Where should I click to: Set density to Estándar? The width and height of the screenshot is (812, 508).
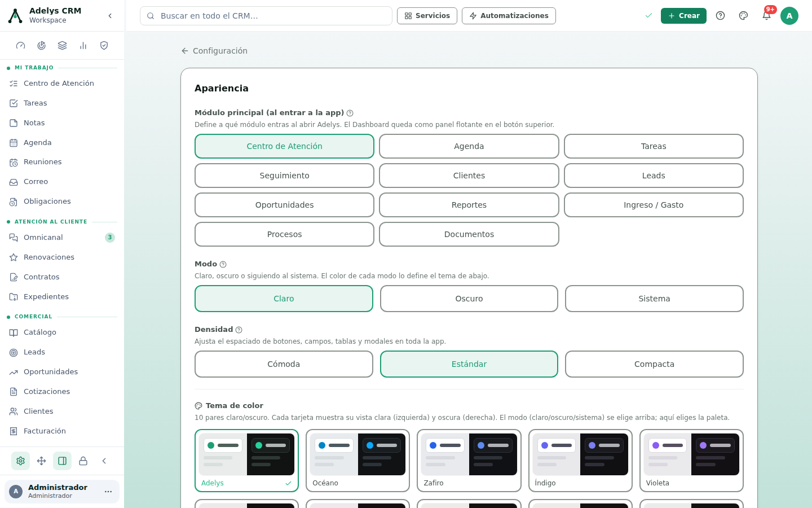(x=469, y=364)
